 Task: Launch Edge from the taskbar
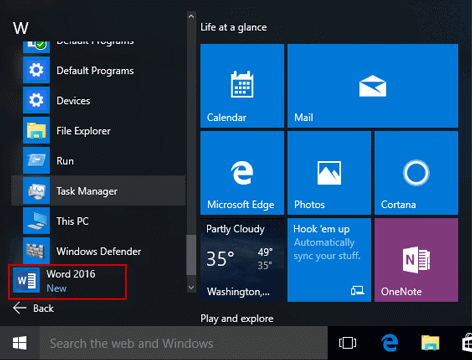tap(390, 343)
